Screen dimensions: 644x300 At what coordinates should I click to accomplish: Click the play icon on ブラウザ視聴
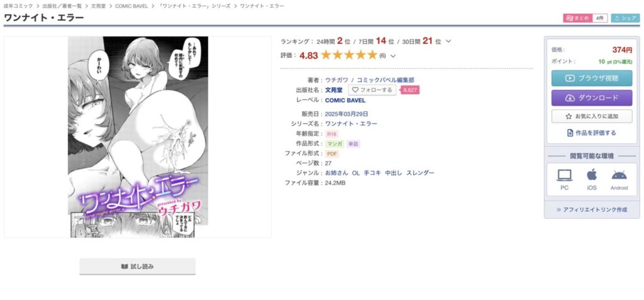[x=570, y=78]
